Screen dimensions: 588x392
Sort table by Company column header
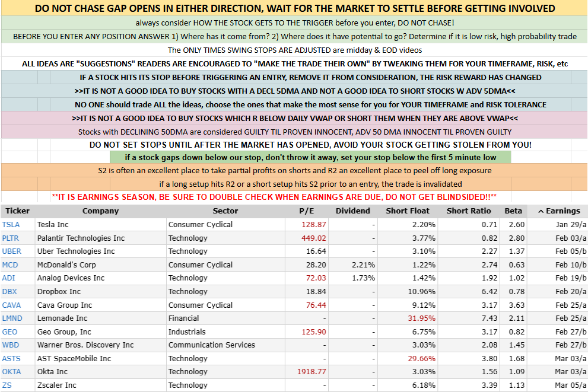pos(100,211)
